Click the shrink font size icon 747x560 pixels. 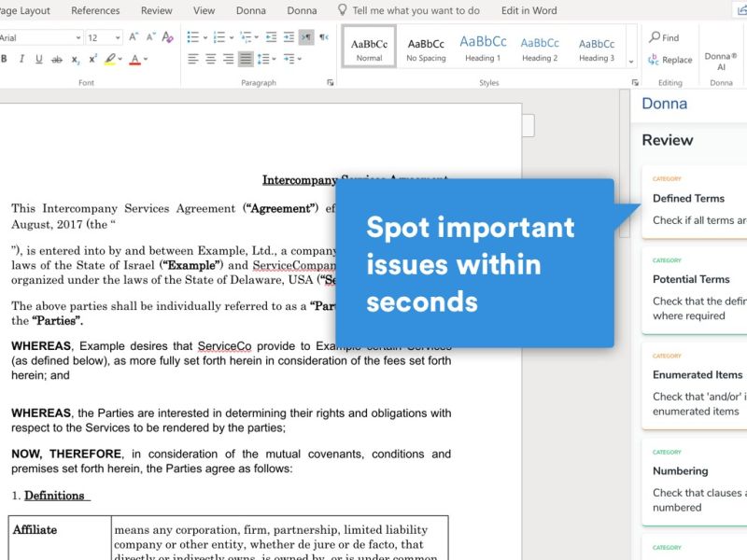(150, 37)
